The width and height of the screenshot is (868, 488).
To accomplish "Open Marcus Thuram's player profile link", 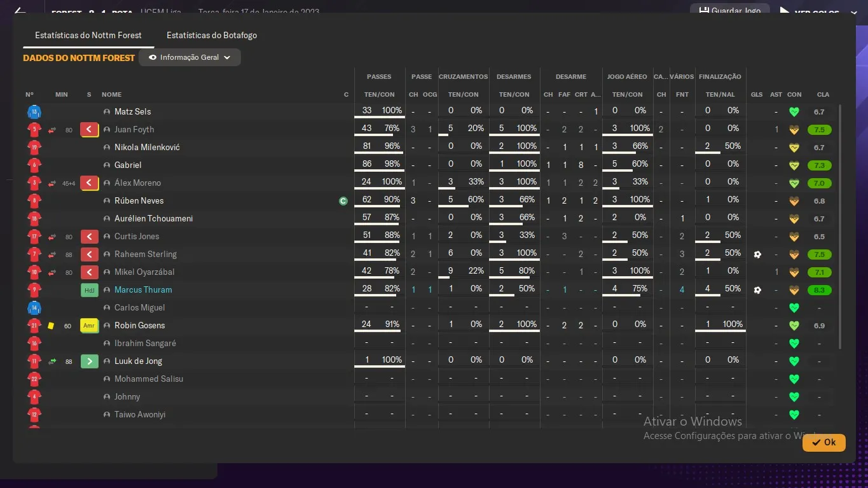I will tap(143, 290).
